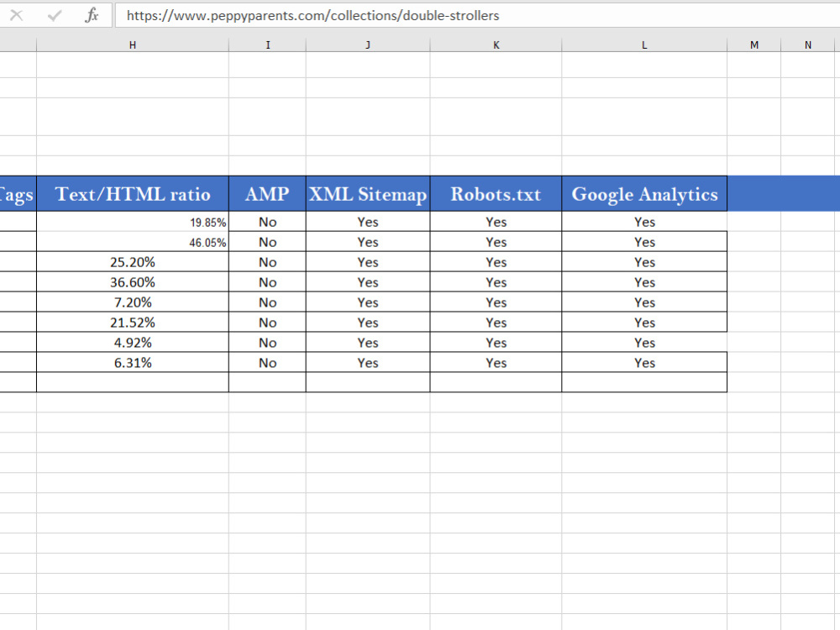Select the Text/HTML ratio header cell
840x630 pixels.
coord(133,194)
